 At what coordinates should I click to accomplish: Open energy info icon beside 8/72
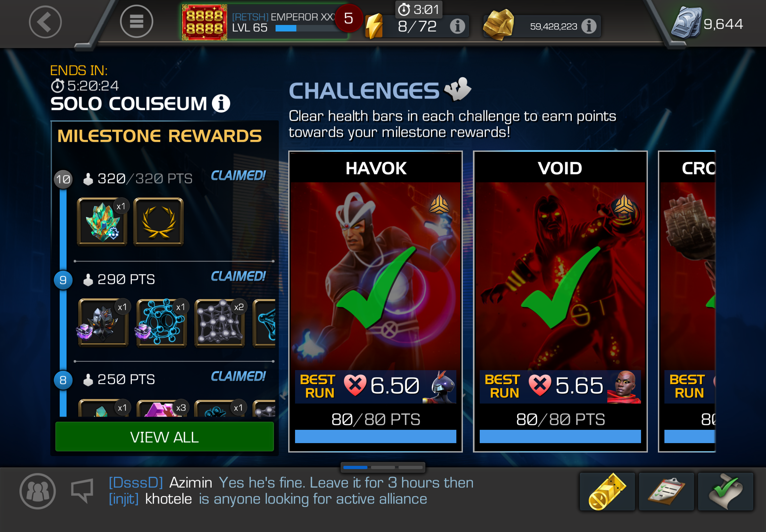(x=457, y=26)
